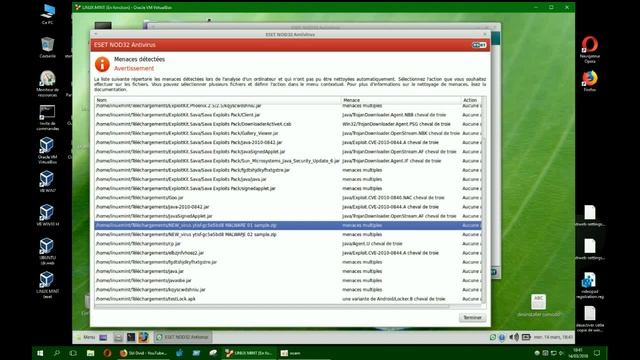Select the Java Exploits Pack/Client.jar row
Viewport: 640px width, 360px height.
click(x=288, y=115)
